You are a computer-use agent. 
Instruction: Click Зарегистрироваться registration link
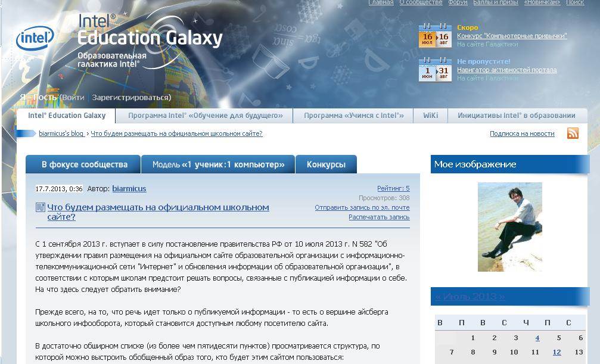(131, 97)
